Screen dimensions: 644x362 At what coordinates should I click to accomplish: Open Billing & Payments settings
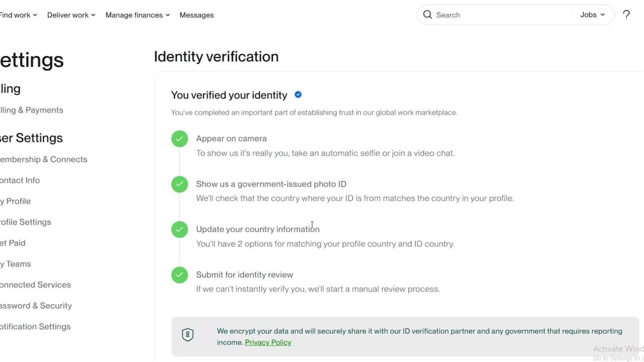pos(31,110)
